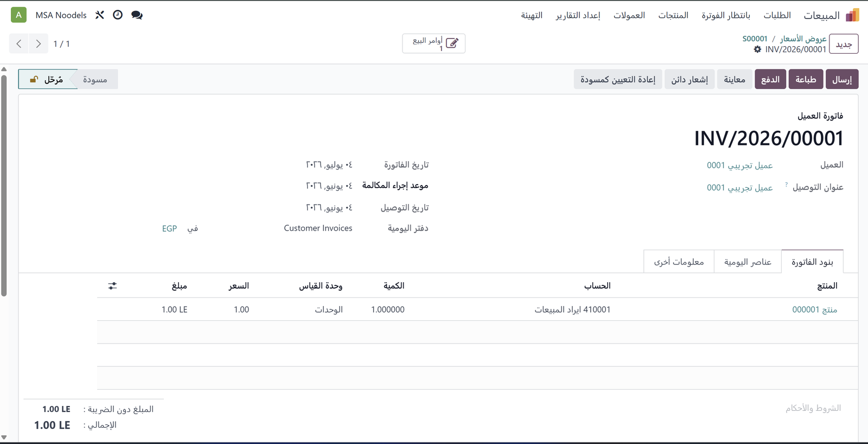Click إعادة التعيين كمسودة reset to draft
The height and width of the screenshot is (444, 868).
pyautogui.click(x=618, y=79)
